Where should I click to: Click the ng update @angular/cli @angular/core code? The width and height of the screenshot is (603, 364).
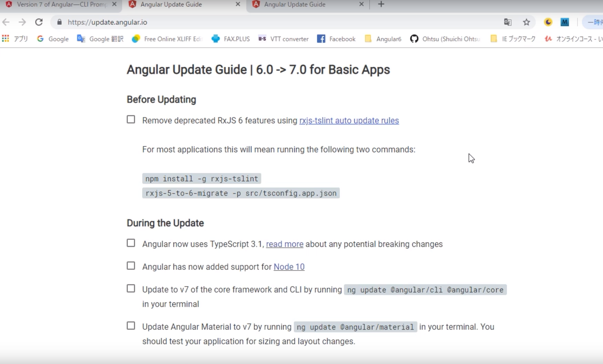[425, 290]
